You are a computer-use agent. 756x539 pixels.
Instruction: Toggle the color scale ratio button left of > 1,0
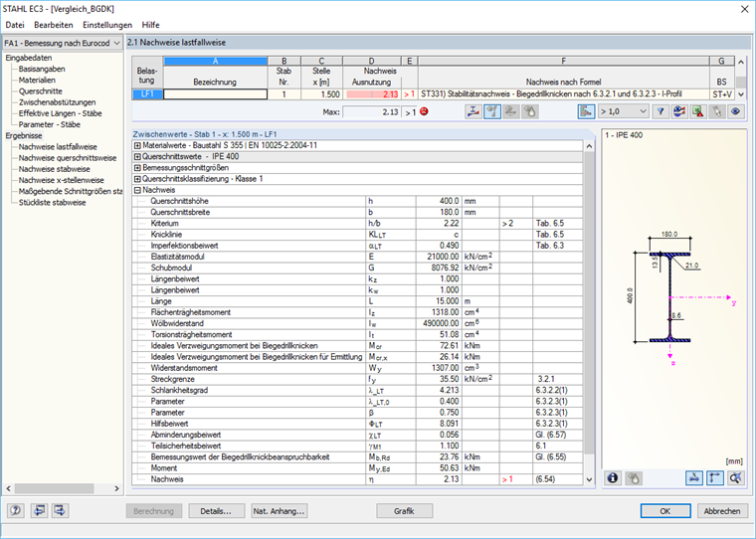[586, 111]
